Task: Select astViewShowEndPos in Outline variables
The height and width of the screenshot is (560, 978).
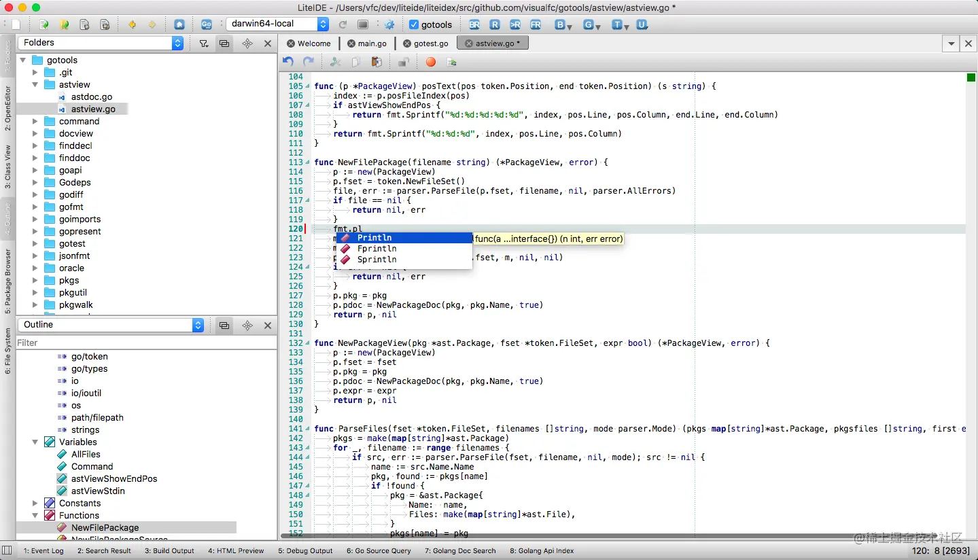Action: (x=114, y=479)
